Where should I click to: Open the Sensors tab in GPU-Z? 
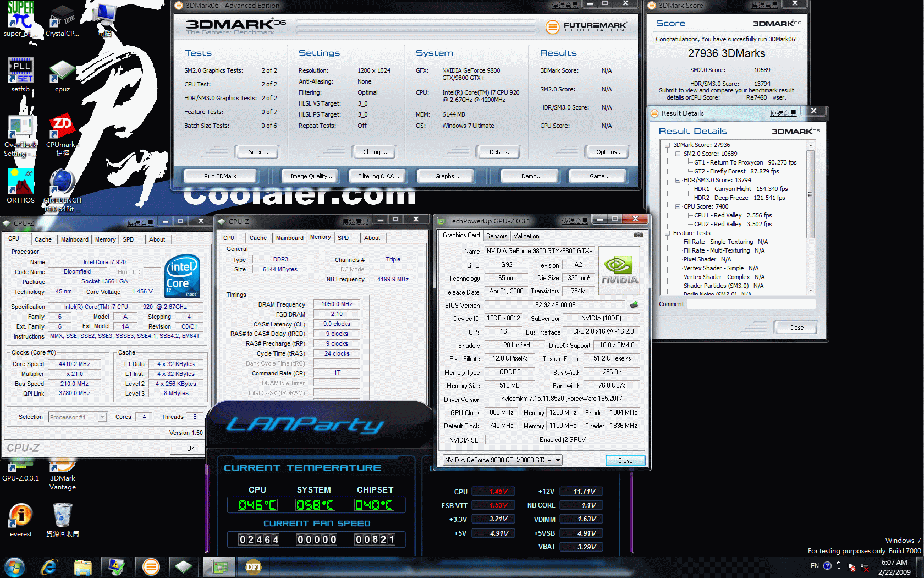click(x=497, y=236)
